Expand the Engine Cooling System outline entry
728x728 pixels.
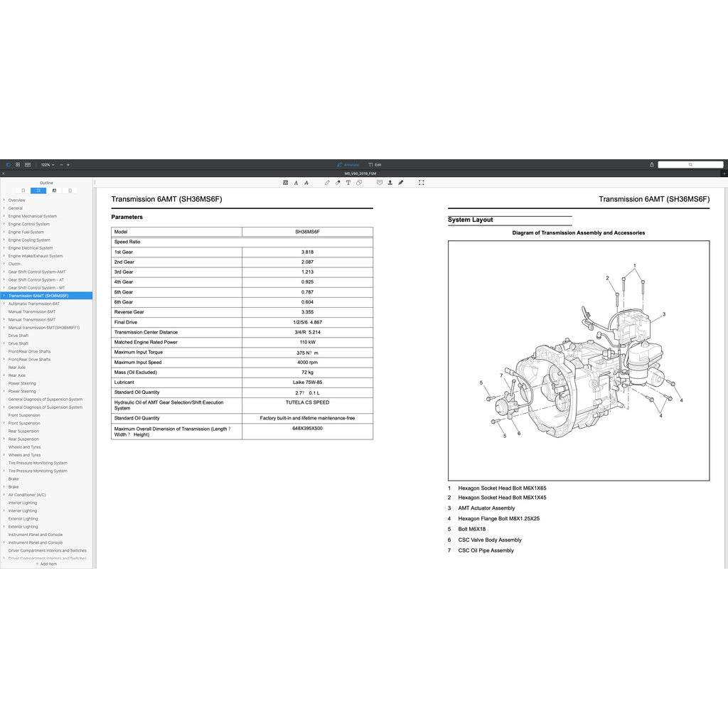[x=5, y=240]
